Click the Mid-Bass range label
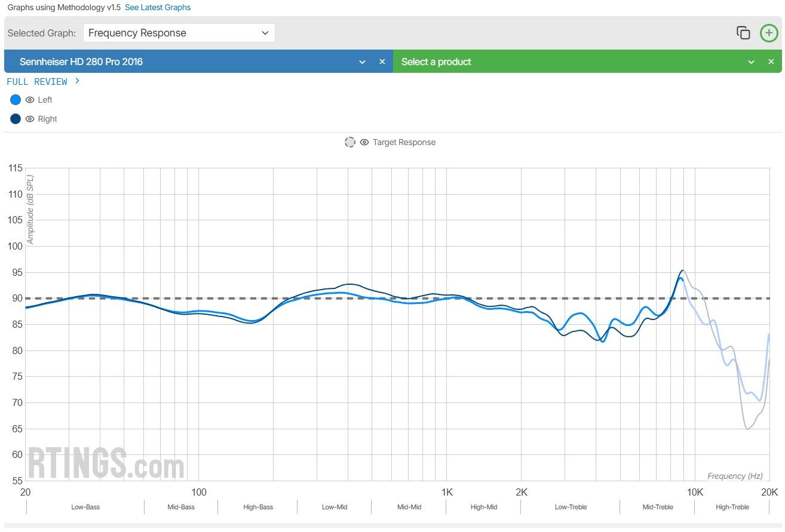This screenshot has width=785, height=532. pos(180,507)
